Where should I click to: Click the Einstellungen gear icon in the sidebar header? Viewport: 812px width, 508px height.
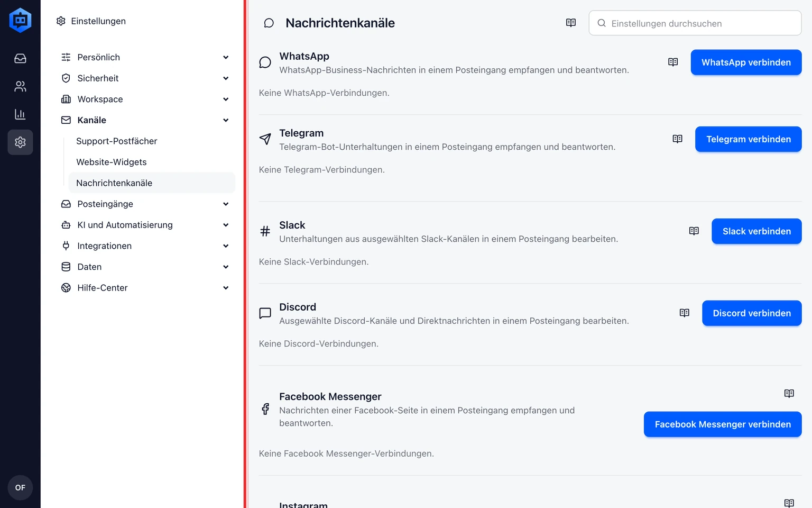coord(61,21)
